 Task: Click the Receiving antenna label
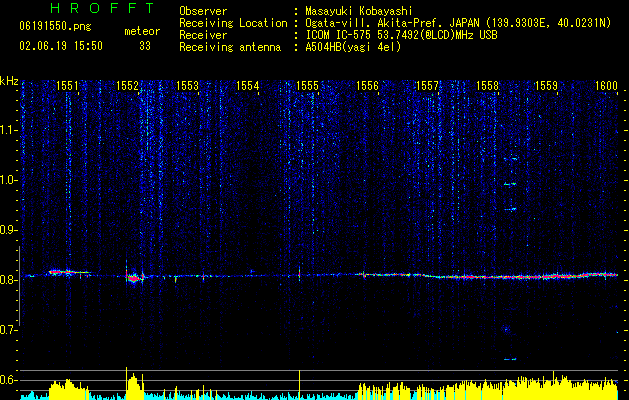tap(230, 47)
